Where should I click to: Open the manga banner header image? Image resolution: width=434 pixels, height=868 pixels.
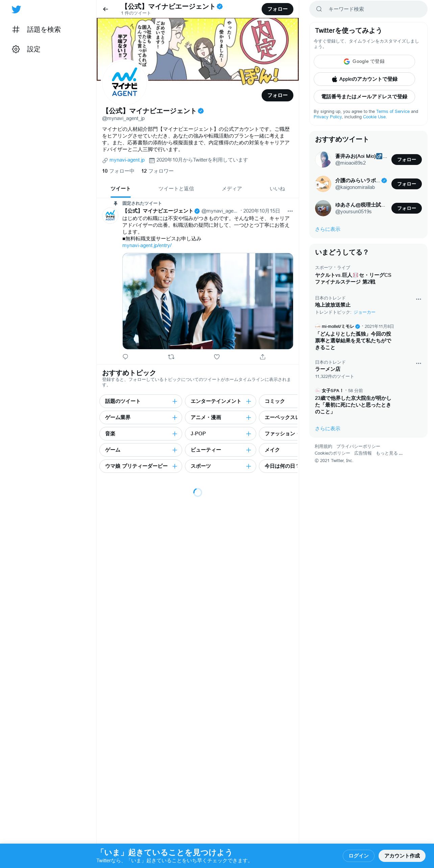(198, 49)
